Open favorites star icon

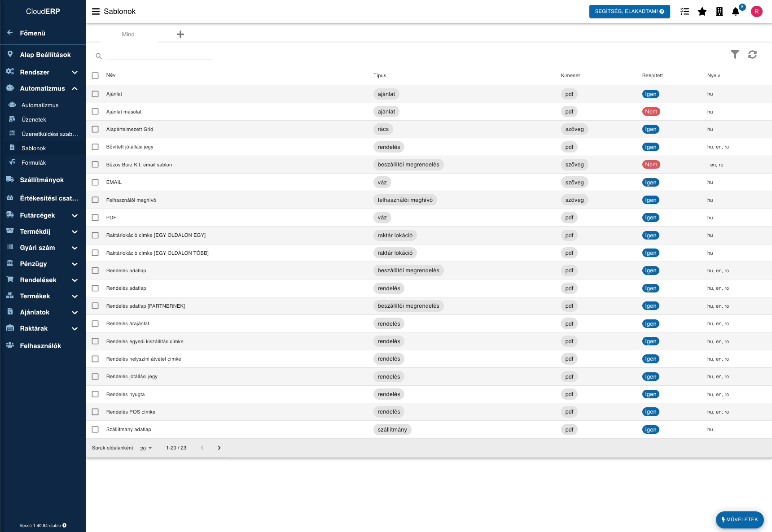coord(702,12)
